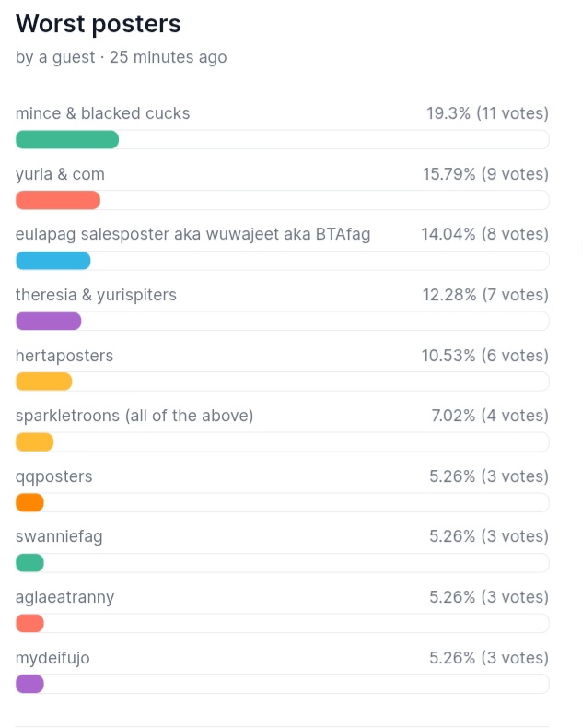Select the "yuria & com" option label

[x=60, y=174]
